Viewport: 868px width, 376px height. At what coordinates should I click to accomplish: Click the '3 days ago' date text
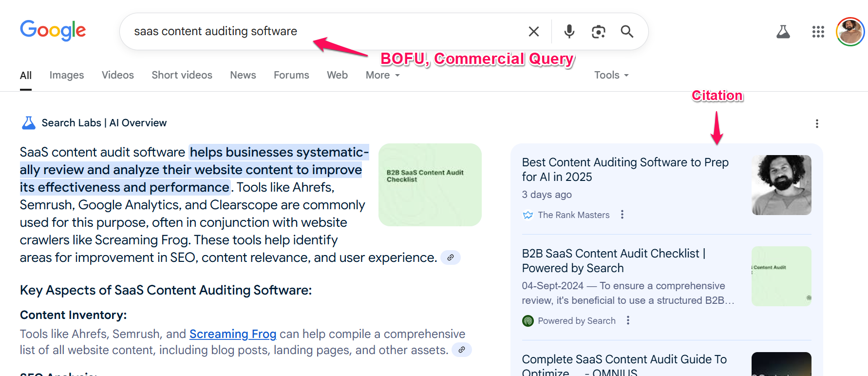click(x=547, y=195)
